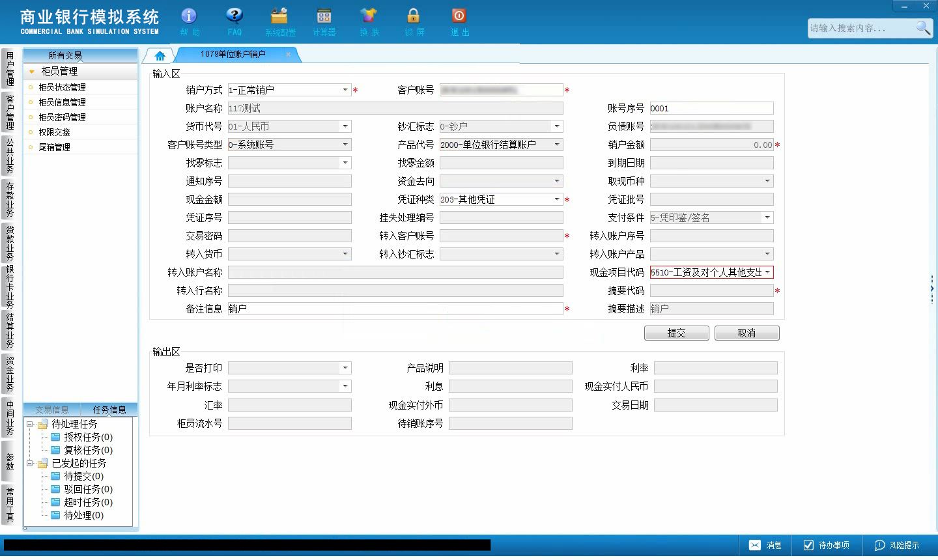Click the 取消 cancel button

tap(746, 333)
